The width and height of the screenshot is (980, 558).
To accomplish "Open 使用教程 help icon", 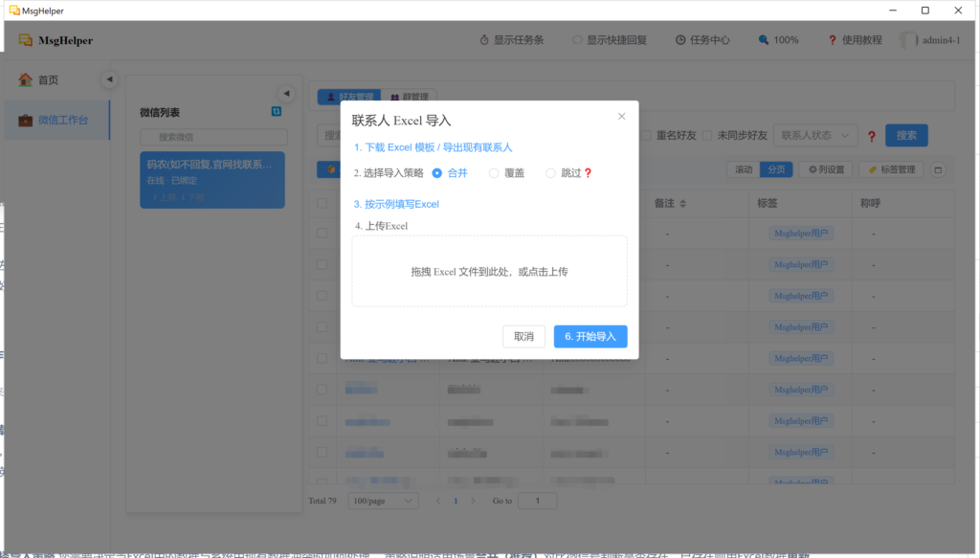I will pos(833,40).
